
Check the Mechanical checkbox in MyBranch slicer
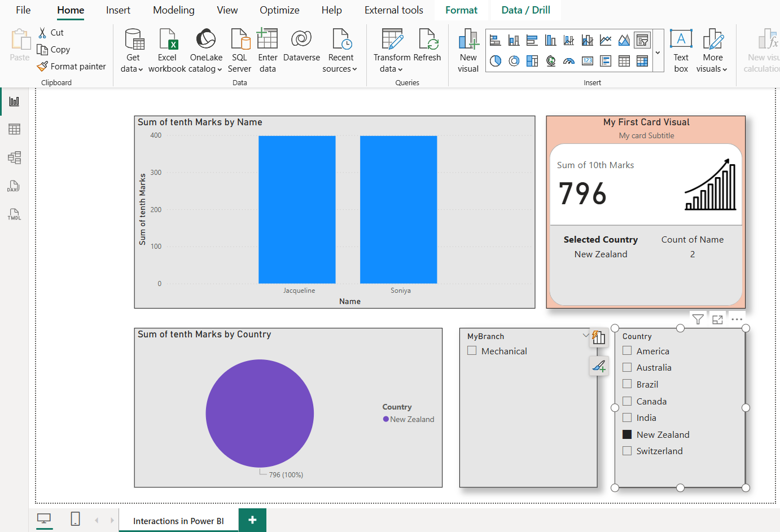pos(472,351)
